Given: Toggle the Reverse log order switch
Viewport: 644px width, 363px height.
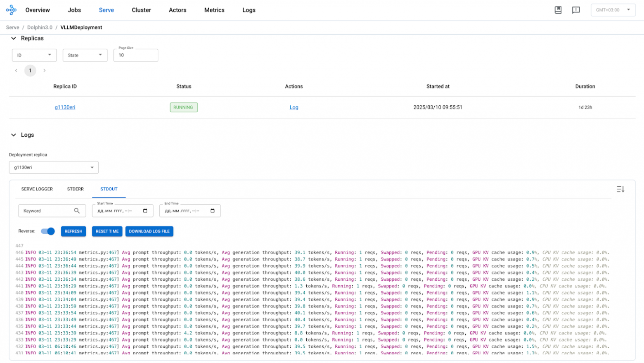Looking at the screenshot, I should (48, 231).
